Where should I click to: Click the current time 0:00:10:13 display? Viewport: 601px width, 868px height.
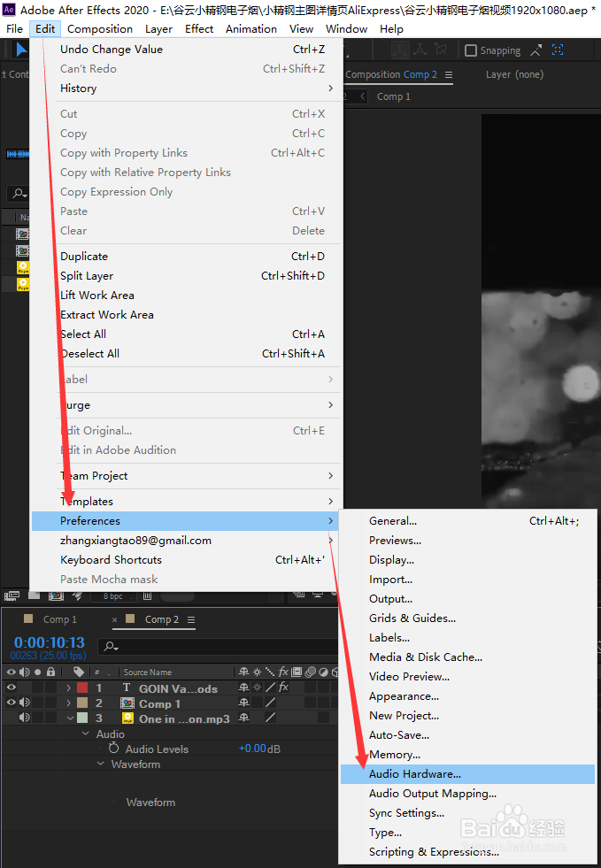50,642
